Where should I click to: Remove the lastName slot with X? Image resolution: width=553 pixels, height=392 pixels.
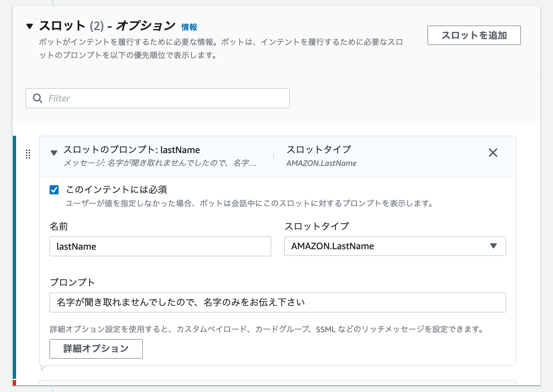(x=493, y=153)
